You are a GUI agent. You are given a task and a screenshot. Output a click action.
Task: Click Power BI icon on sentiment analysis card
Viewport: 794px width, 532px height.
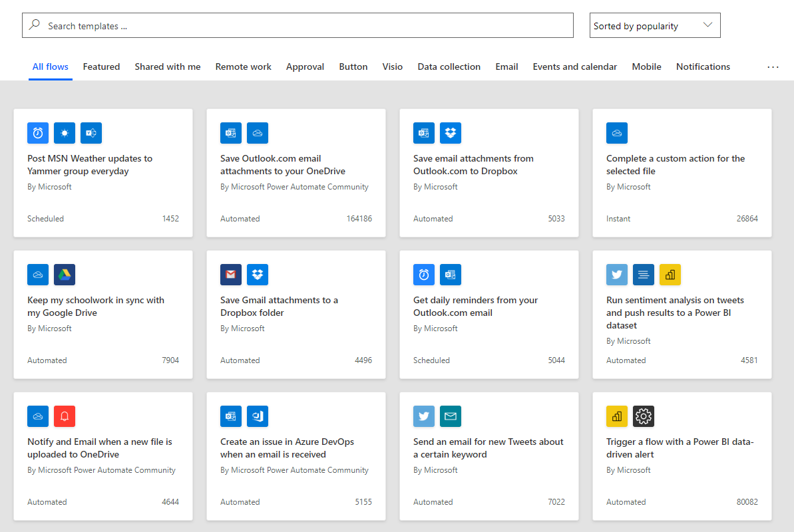pyautogui.click(x=670, y=275)
